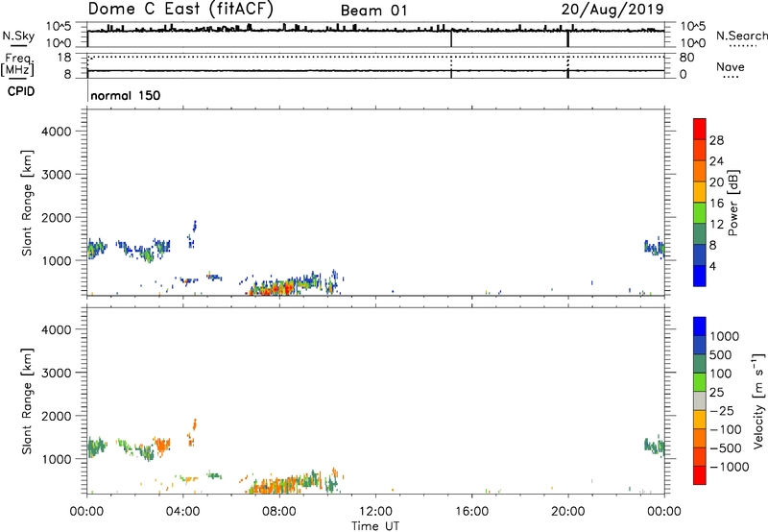Viewport: 768px width, 532px height.
Task: Click the '-100' velocity colorbar tick label
Action: click(x=726, y=429)
